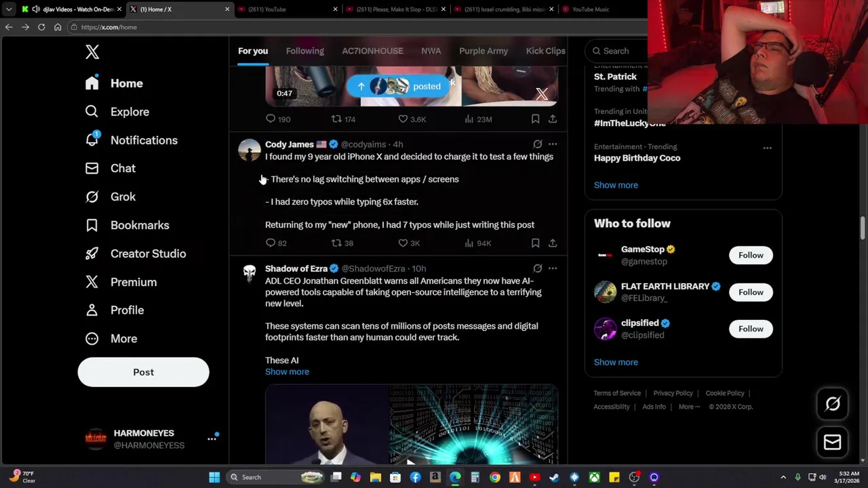Image resolution: width=868 pixels, height=488 pixels.
Task: Open File Explorer in the taskbar
Action: [376, 477]
